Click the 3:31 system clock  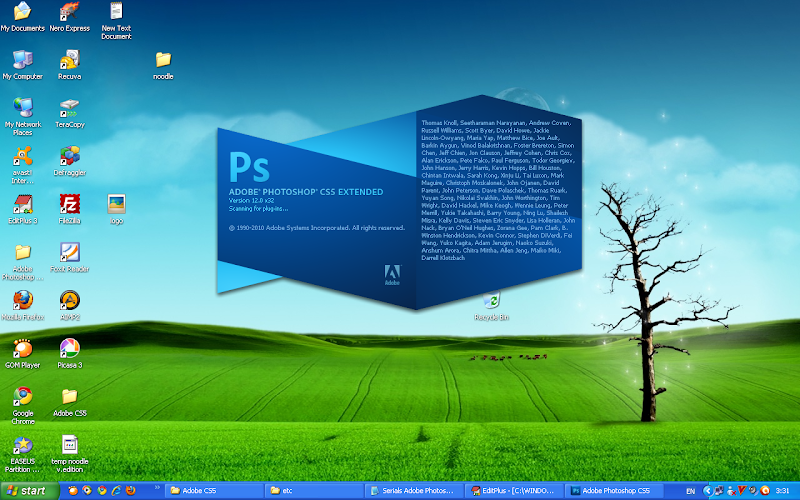782,491
